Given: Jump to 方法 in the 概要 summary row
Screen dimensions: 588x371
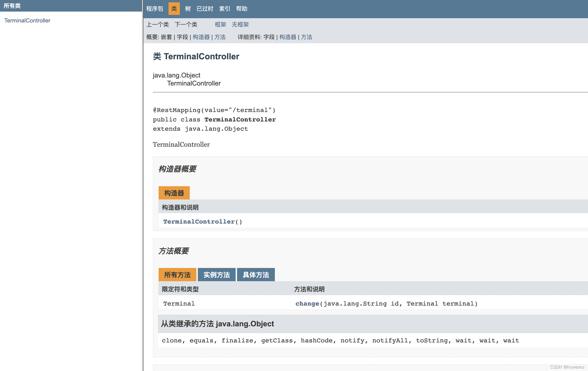Looking at the screenshot, I should coord(220,37).
